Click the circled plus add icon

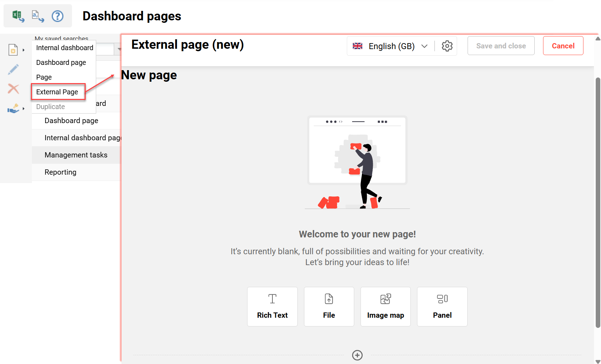[x=357, y=355]
